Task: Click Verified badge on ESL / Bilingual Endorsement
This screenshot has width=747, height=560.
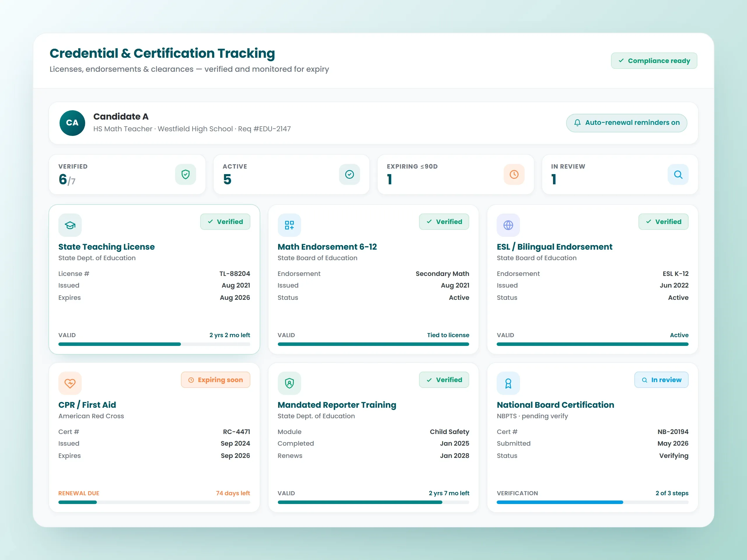Action: 663,222
